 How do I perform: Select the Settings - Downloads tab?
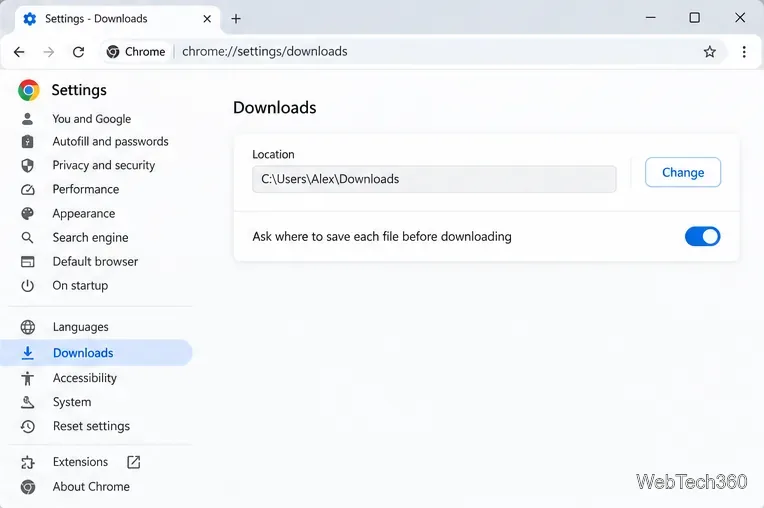117,19
